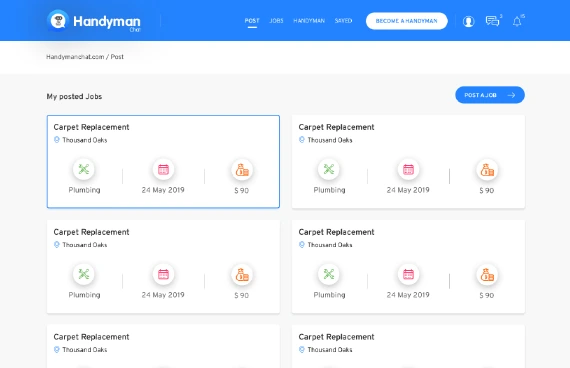Go to the Jobs menu item
570x368 pixels.
[276, 21]
